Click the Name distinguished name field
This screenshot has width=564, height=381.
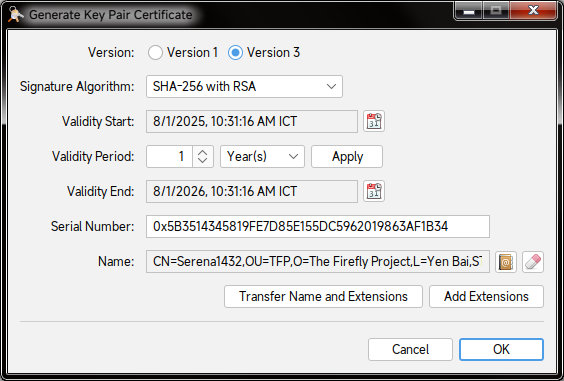318,262
